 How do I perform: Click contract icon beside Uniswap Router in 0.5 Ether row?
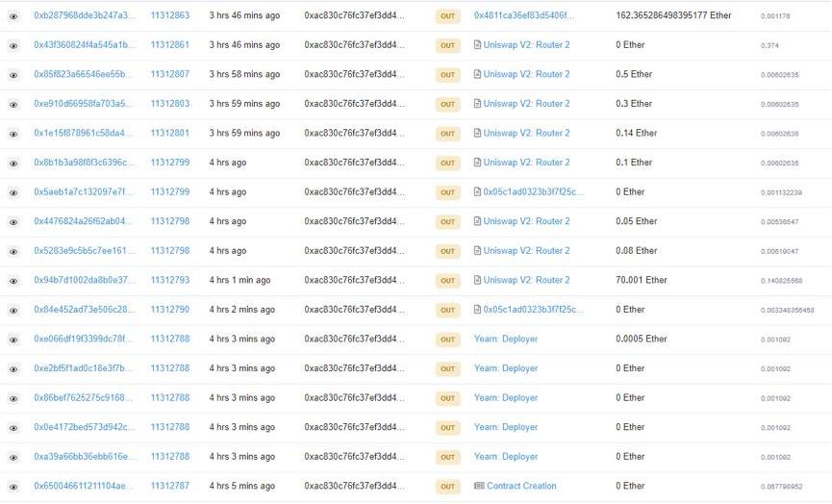[x=477, y=75]
